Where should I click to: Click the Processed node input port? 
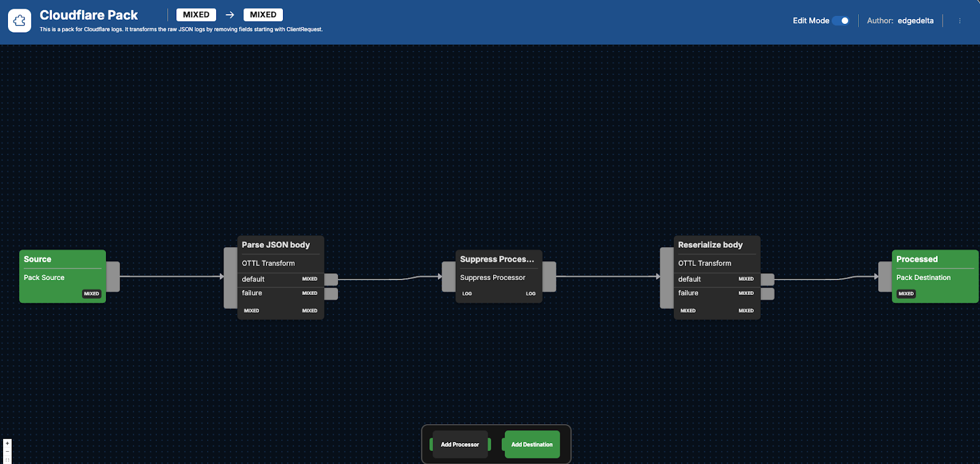(884, 276)
